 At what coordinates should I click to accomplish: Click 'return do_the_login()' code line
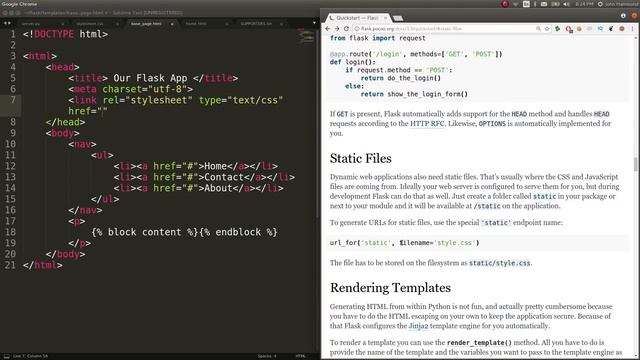pos(401,78)
